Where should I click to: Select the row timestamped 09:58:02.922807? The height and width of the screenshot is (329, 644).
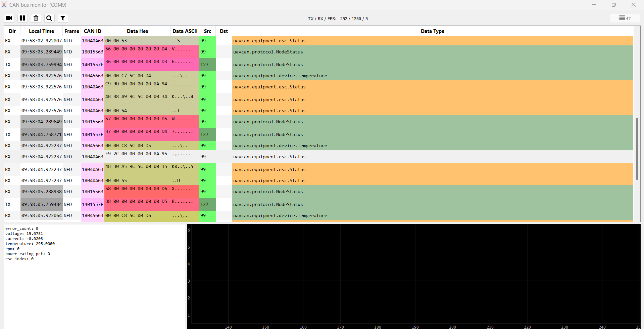point(319,41)
